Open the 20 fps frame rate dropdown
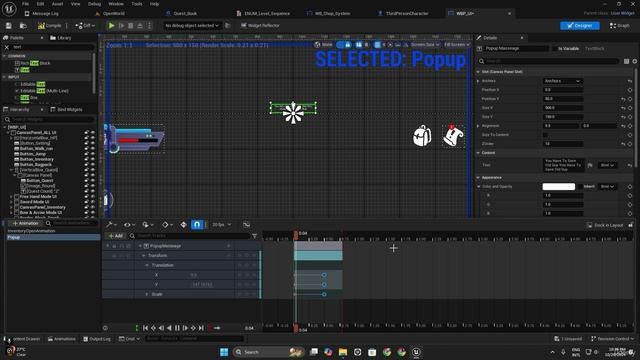This screenshot has width=640, height=360. tap(222, 225)
